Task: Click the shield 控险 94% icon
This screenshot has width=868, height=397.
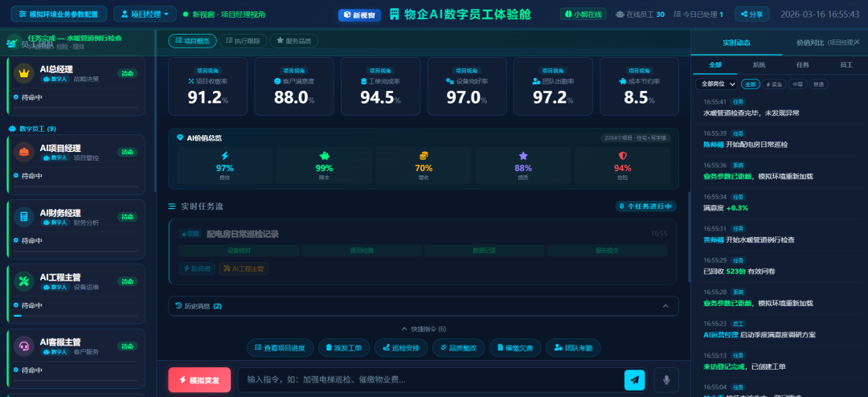Action: coord(622,156)
